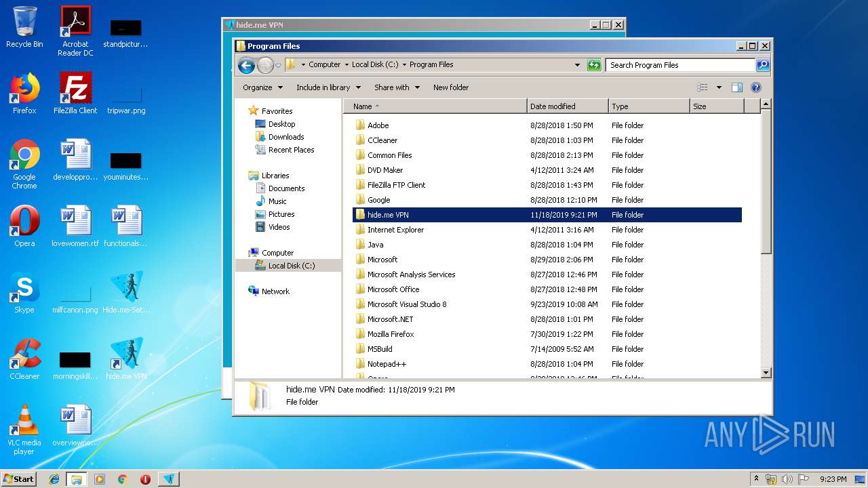Click Windows Explorer taskbar icon

[77, 479]
